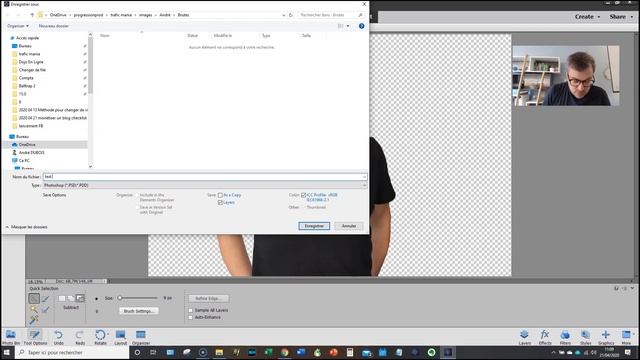
Task: Expand the address bar history dropdown
Action: coord(284,15)
